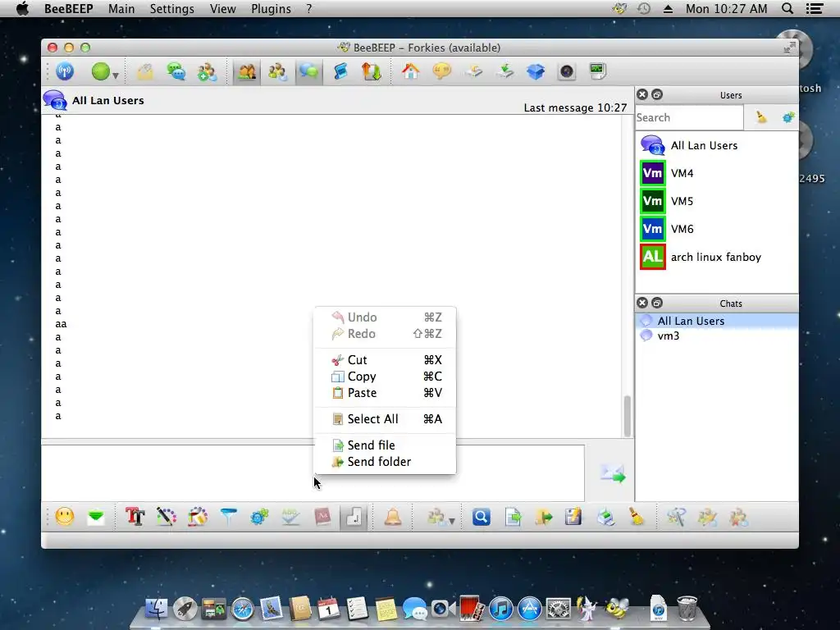Select All Lan Users in Chats list
Screen dimensions: 840x630
[717, 321]
